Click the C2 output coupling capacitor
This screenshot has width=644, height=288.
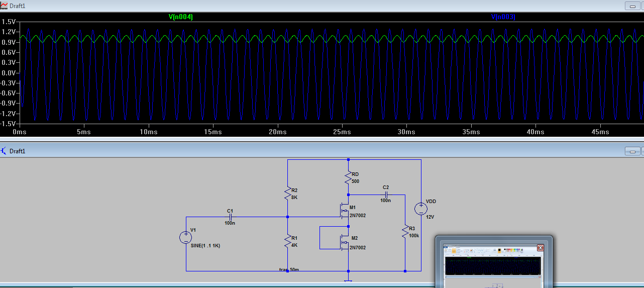[x=386, y=194]
